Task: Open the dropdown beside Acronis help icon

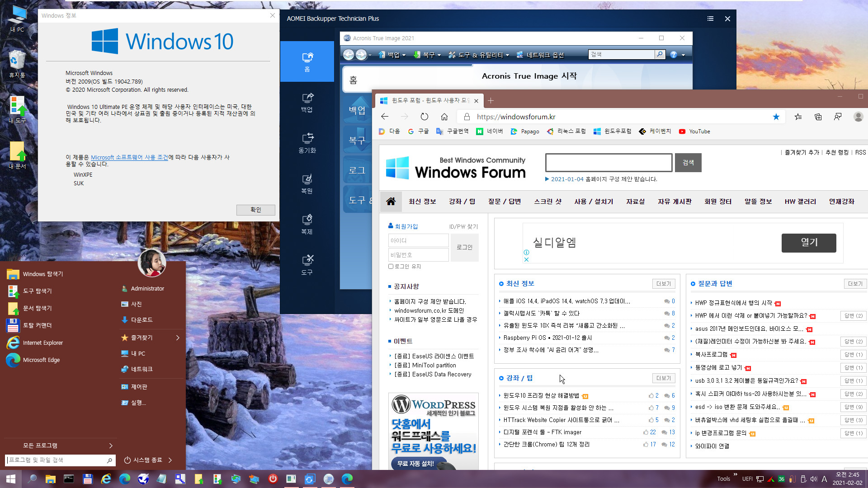Action: pos(683,55)
